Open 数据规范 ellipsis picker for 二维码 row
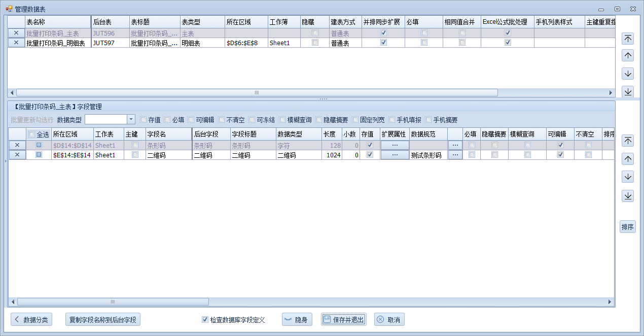 [x=455, y=155]
